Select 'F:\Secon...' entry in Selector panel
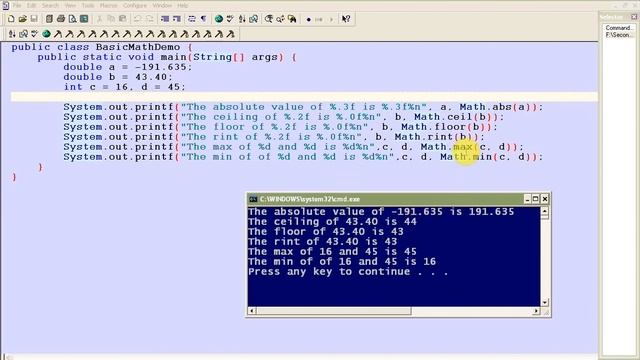 (x=619, y=35)
